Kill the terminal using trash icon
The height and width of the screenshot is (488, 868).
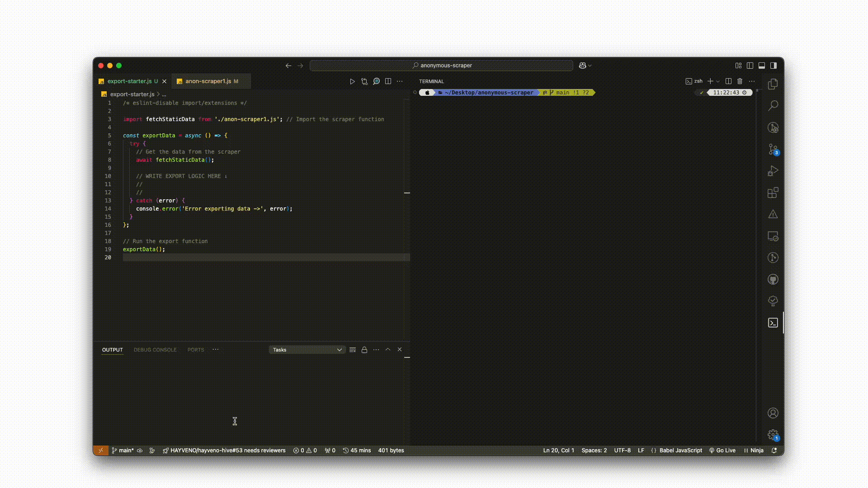tap(740, 81)
